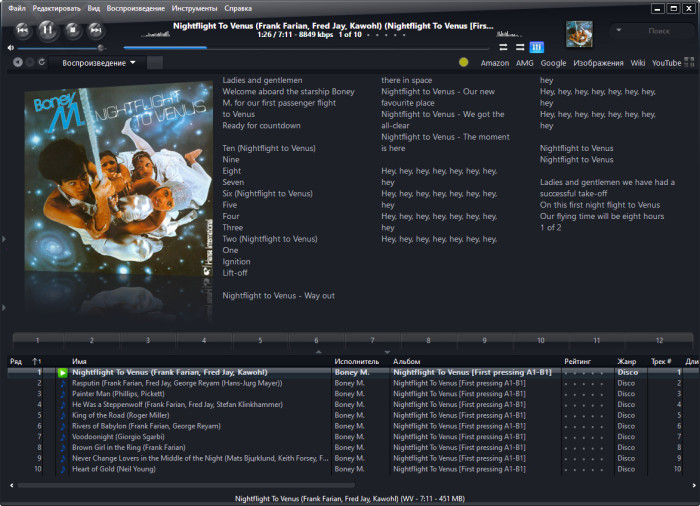The height and width of the screenshot is (506, 700).
Task: Click the sort order arrow column header
Action: click(36, 361)
